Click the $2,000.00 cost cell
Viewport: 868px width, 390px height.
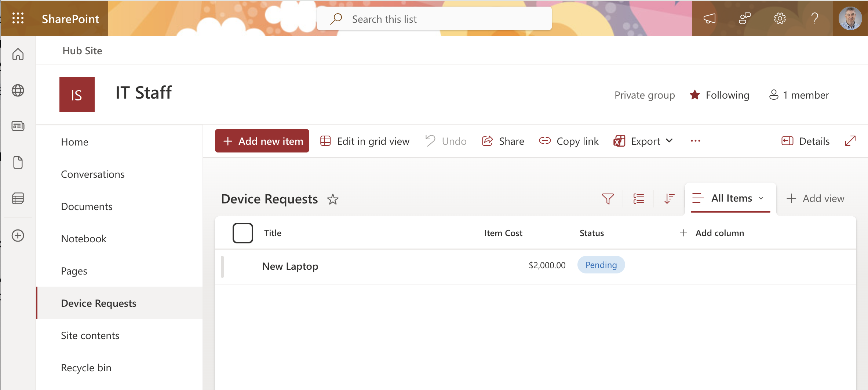click(x=547, y=265)
